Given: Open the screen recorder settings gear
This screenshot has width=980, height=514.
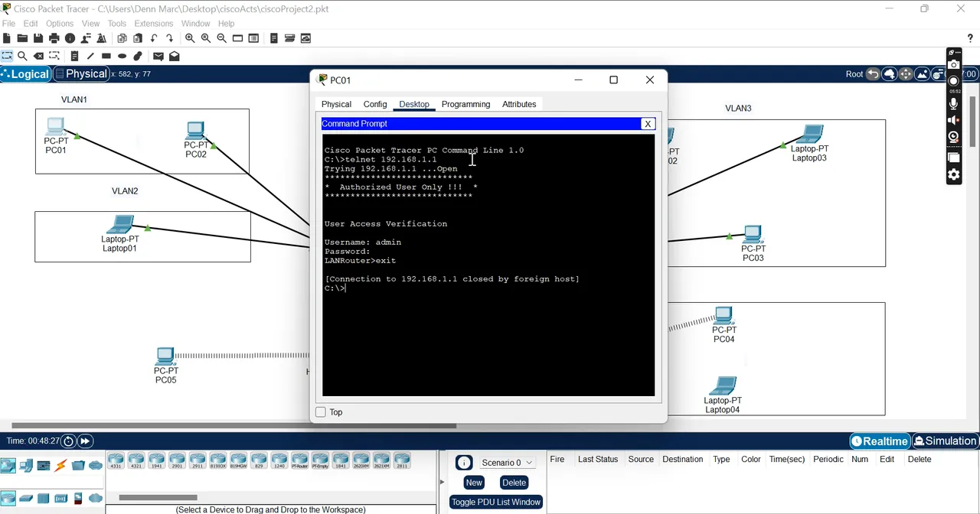Looking at the screenshot, I should click(953, 175).
